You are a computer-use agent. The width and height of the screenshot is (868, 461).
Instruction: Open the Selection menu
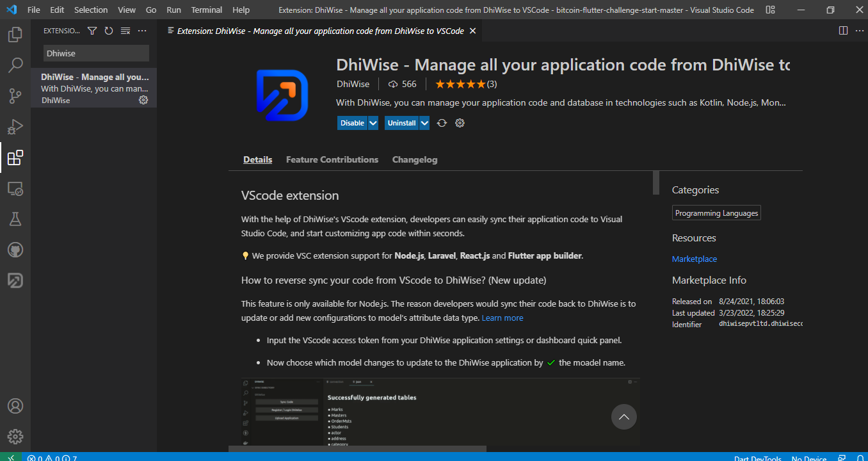tap(91, 10)
